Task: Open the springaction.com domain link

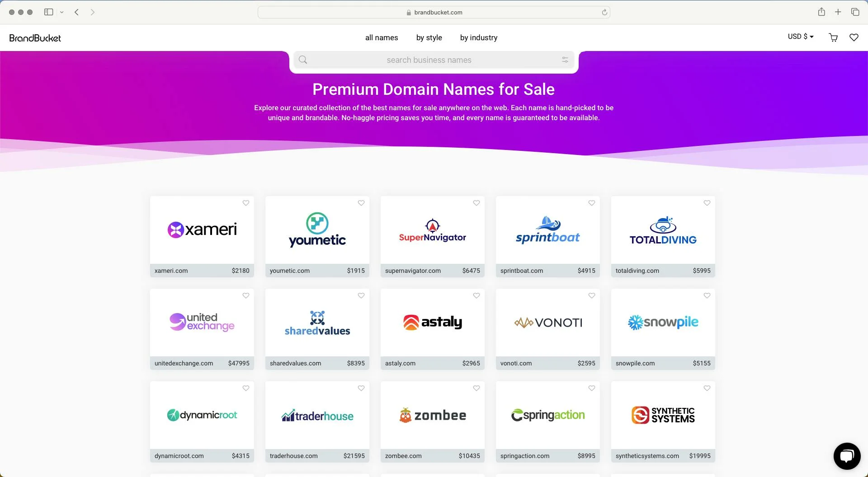Action: [x=525, y=456]
